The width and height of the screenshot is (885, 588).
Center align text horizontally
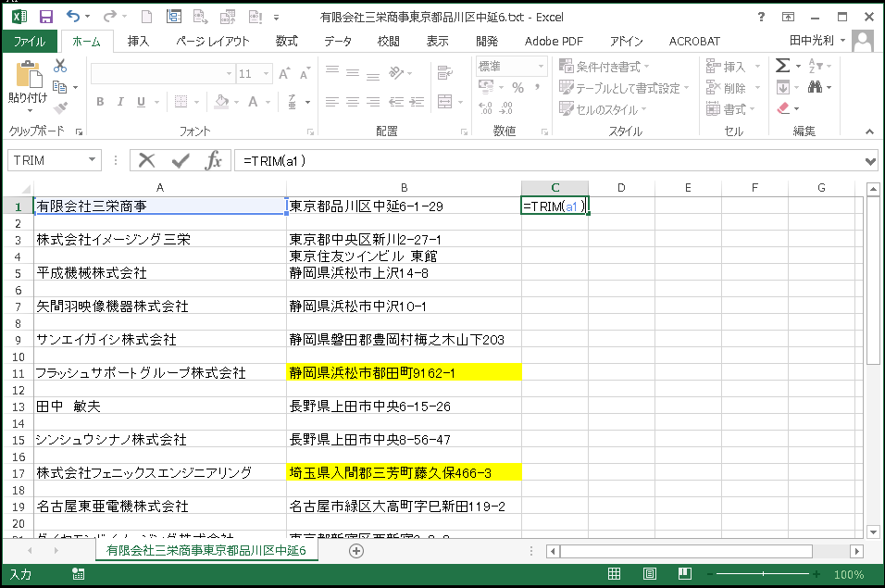point(352,102)
